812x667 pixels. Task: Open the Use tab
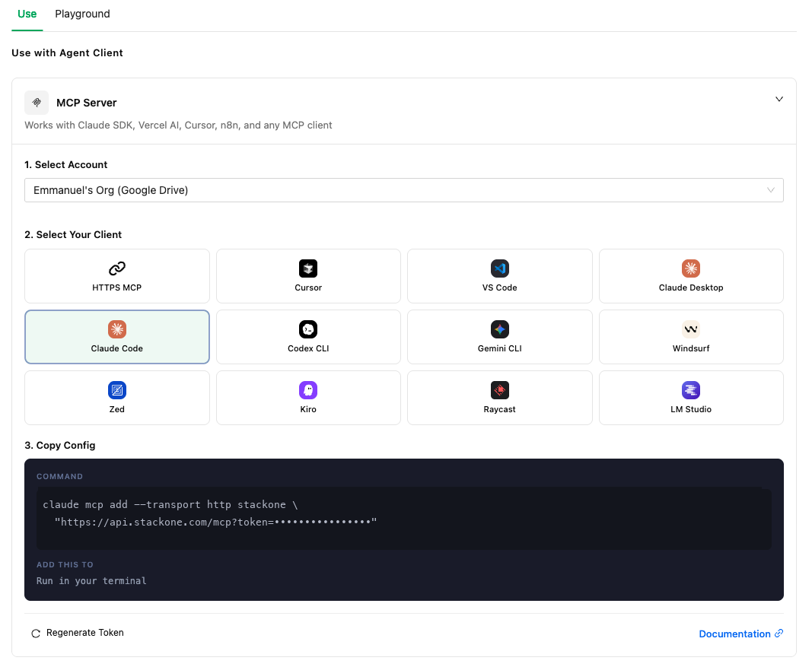point(27,14)
